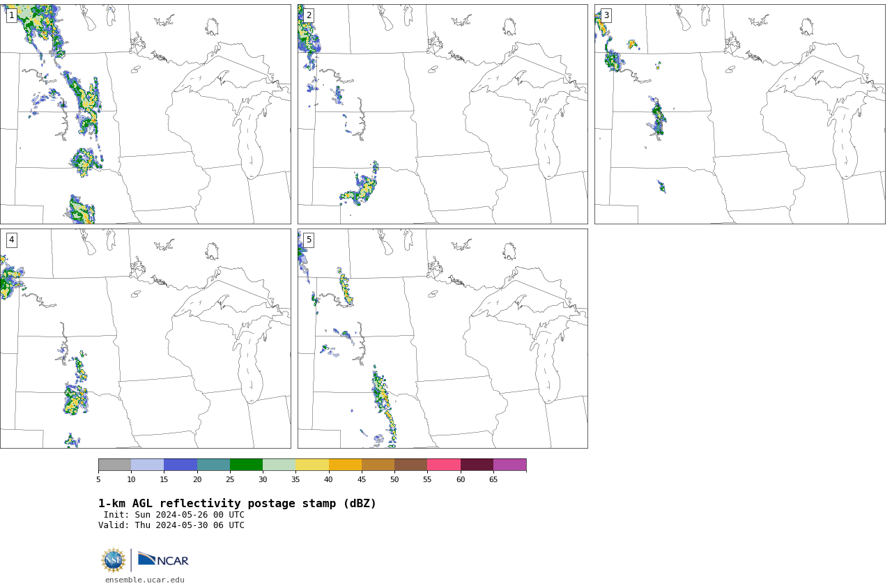Click the light lavender 10-15 dBZ swatch
This screenshot has width=892, height=588.
pyautogui.click(x=147, y=465)
